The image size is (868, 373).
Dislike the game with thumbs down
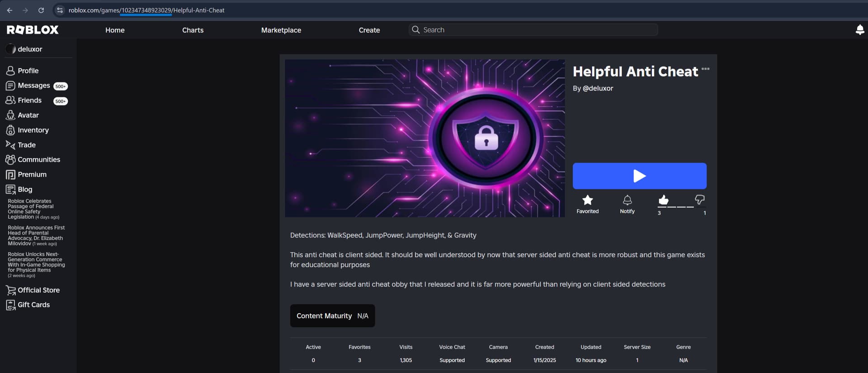pos(700,200)
